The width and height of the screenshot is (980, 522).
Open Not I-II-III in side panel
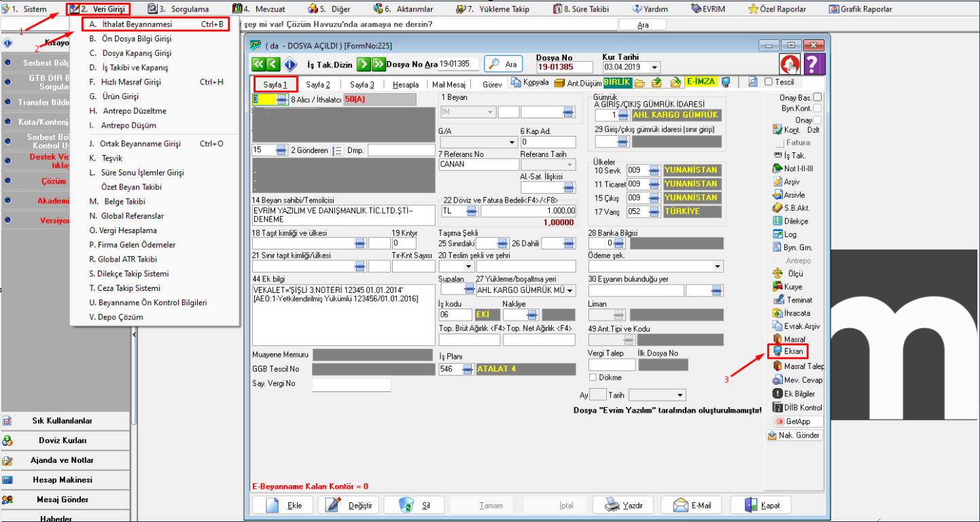click(793, 169)
